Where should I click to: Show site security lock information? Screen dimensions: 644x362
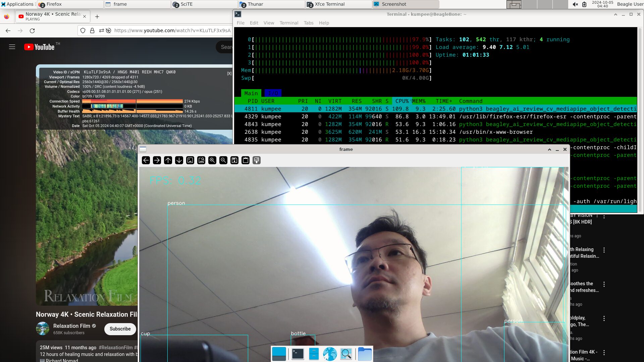point(92,31)
